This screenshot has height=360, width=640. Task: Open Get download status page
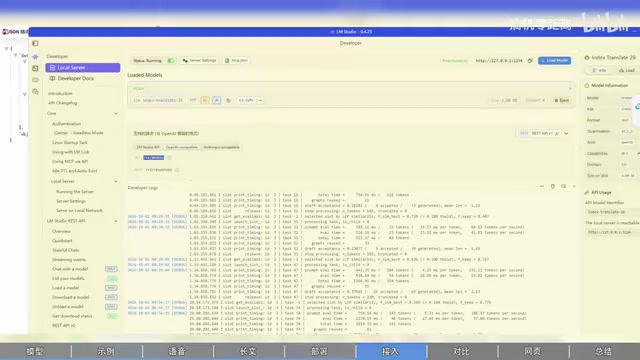[x=72, y=316]
